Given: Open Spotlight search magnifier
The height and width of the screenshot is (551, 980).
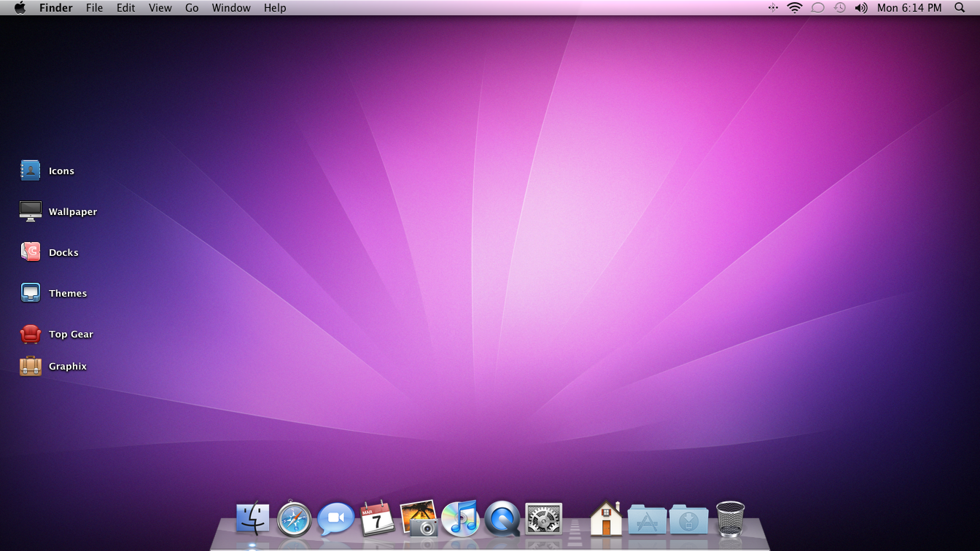Looking at the screenshot, I should pyautogui.click(x=959, y=7).
